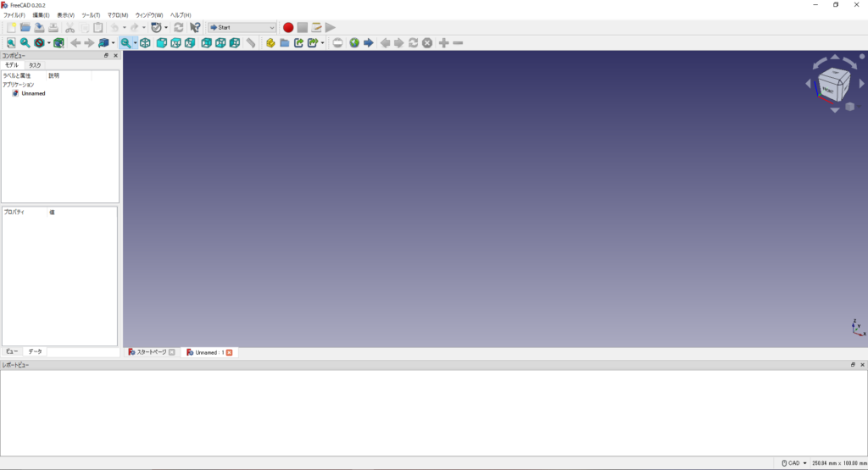Image resolution: width=868 pixels, height=470 pixels.
Task: Expand the Link navigation dropdown arrow
Action: pos(113,42)
